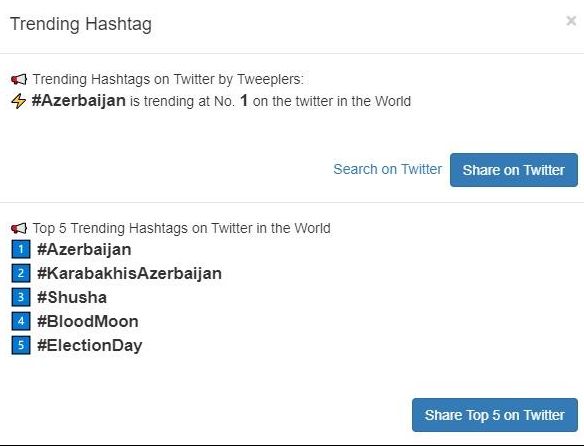Click the Trending Hashtag dialog title

81,24
